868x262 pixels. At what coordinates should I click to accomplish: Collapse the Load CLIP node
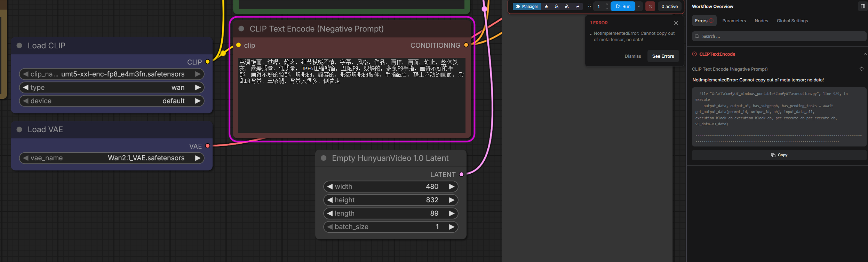tap(19, 46)
